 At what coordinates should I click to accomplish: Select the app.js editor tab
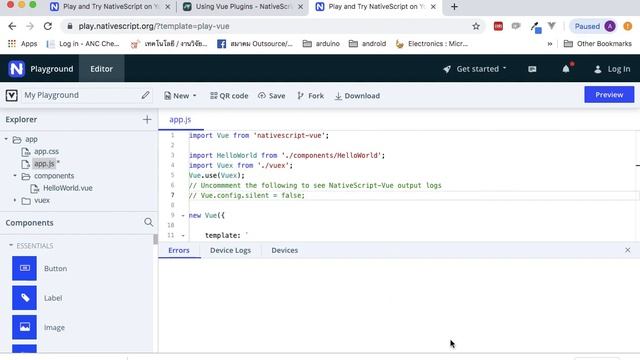coord(180,120)
